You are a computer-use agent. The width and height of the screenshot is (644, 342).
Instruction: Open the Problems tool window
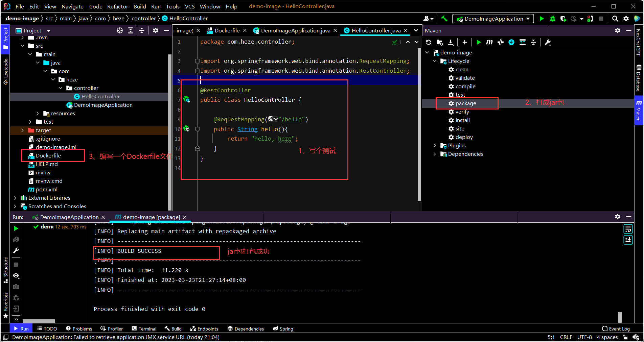pyautogui.click(x=79, y=328)
